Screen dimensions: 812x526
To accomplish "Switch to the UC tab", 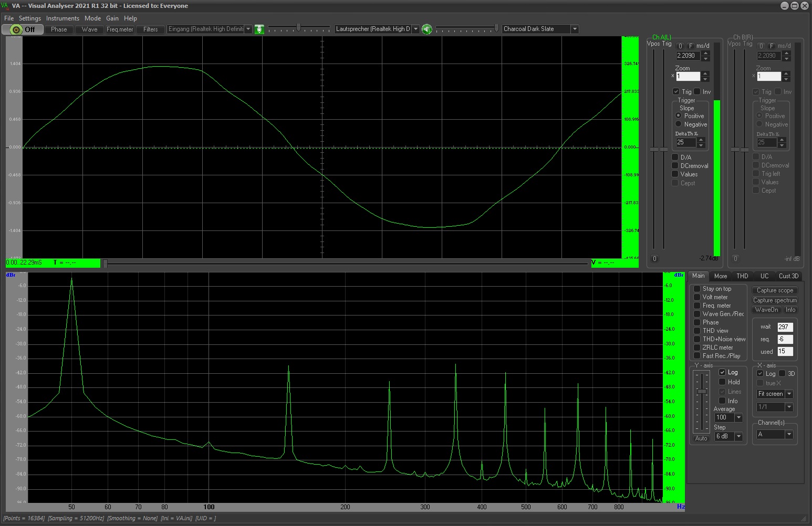I will [764, 276].
